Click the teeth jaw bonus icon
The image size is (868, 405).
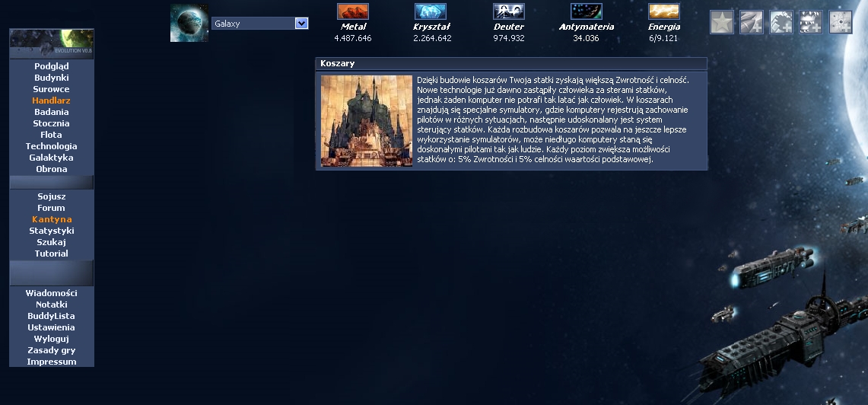coord(811,22)
